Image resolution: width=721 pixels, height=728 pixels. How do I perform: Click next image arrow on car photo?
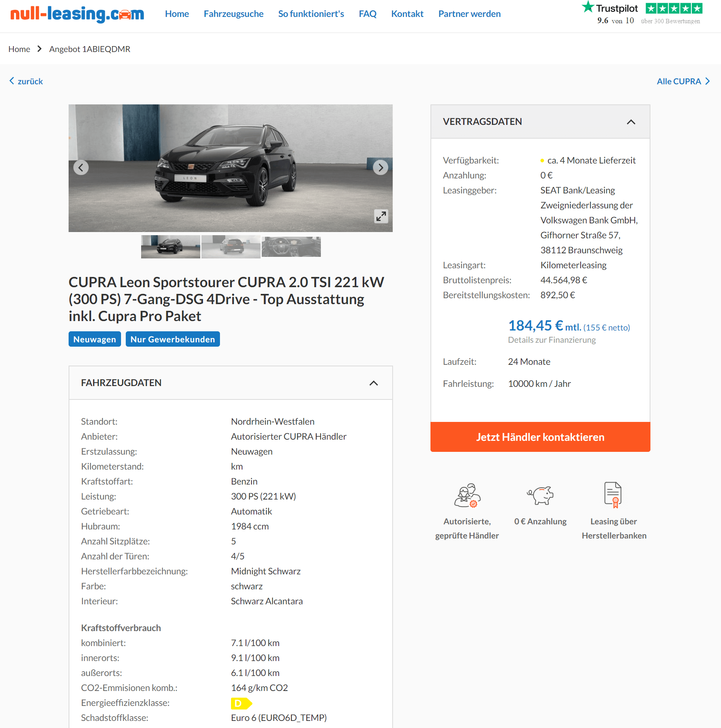click(380, 167)
